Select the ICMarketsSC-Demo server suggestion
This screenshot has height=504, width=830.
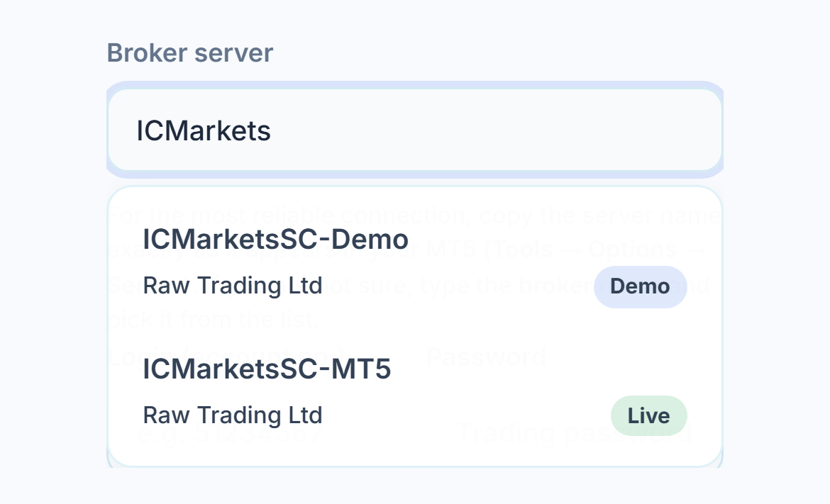(x=415, y=262)
